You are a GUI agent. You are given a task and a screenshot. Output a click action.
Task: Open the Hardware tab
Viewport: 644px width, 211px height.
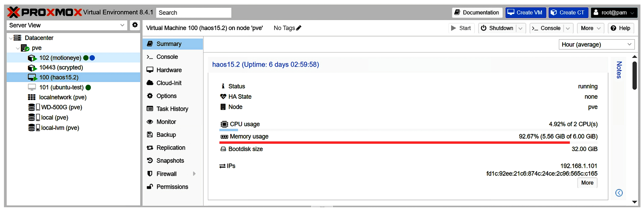pos(173,70)
